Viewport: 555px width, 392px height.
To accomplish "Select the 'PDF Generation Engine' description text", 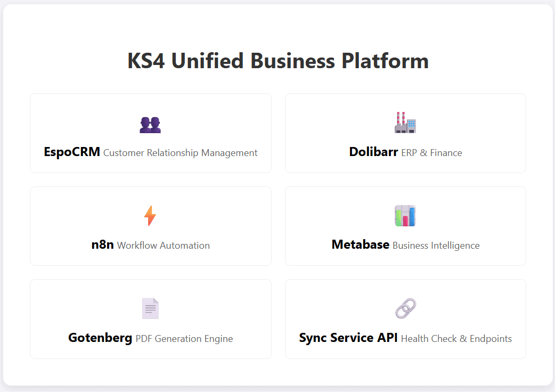I will point(184,339).
